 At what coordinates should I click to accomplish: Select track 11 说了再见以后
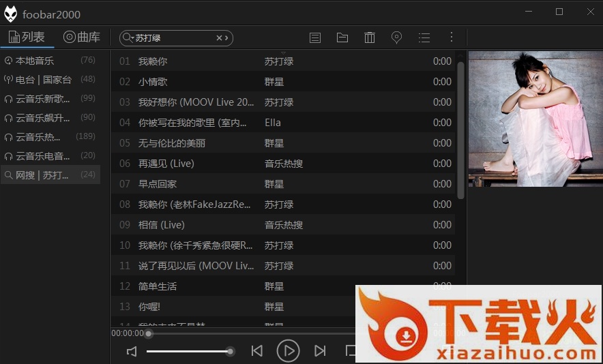(x=282, y=266)
